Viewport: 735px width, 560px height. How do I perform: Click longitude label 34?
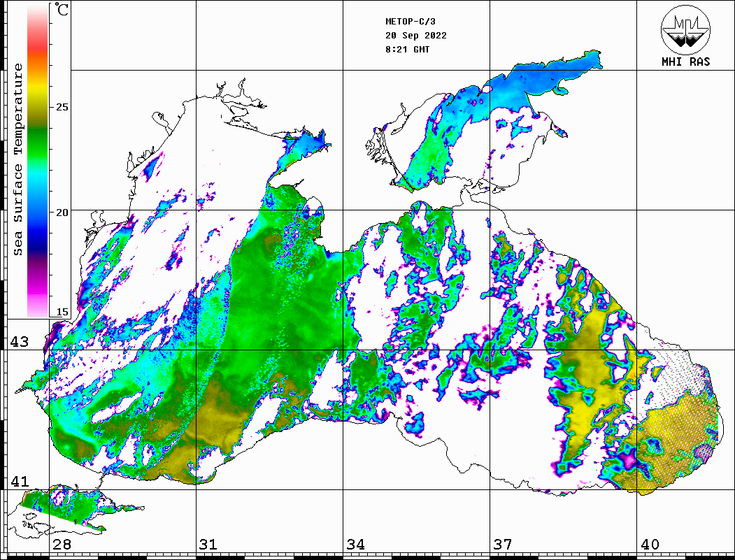coord(355,545)
